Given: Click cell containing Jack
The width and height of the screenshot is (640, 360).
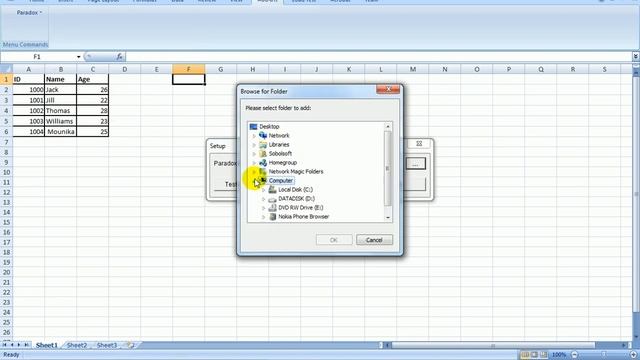Looking at the screenshot, I should pyautogui.click(x=60, y=89).
